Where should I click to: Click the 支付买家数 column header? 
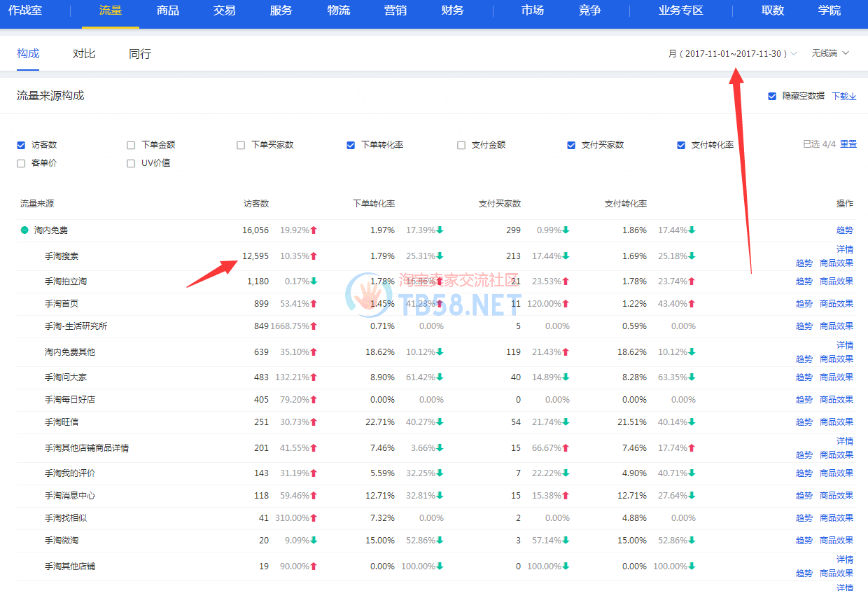tap(500, 204)
